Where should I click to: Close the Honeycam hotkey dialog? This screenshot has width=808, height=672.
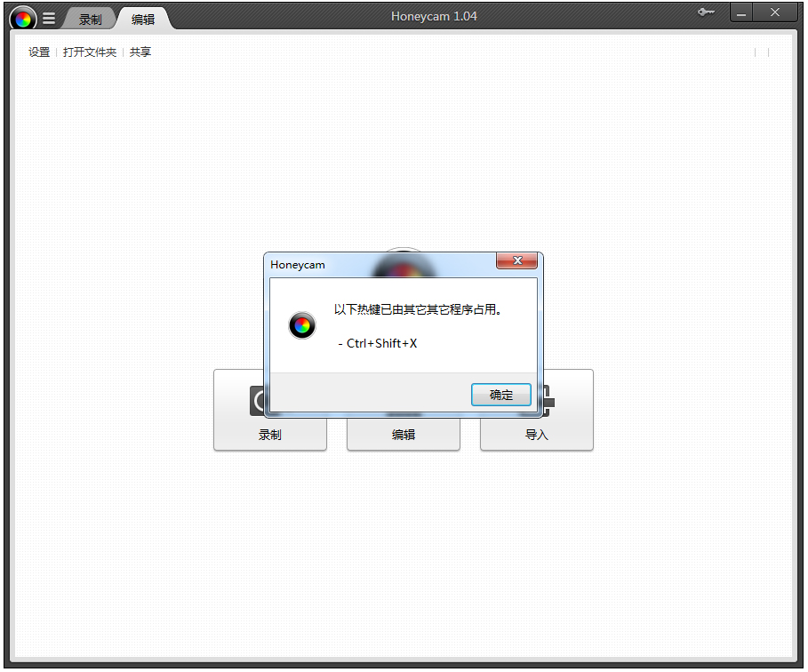click(516, 260)
